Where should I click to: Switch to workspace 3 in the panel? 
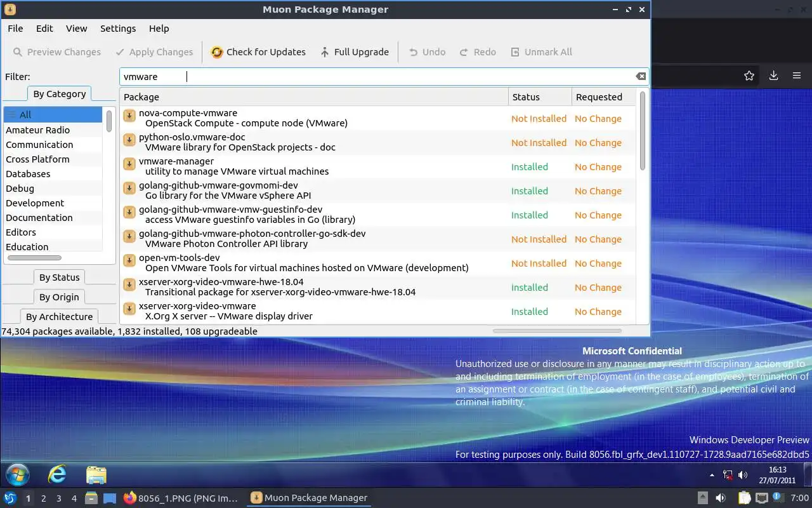pos(58,498)
